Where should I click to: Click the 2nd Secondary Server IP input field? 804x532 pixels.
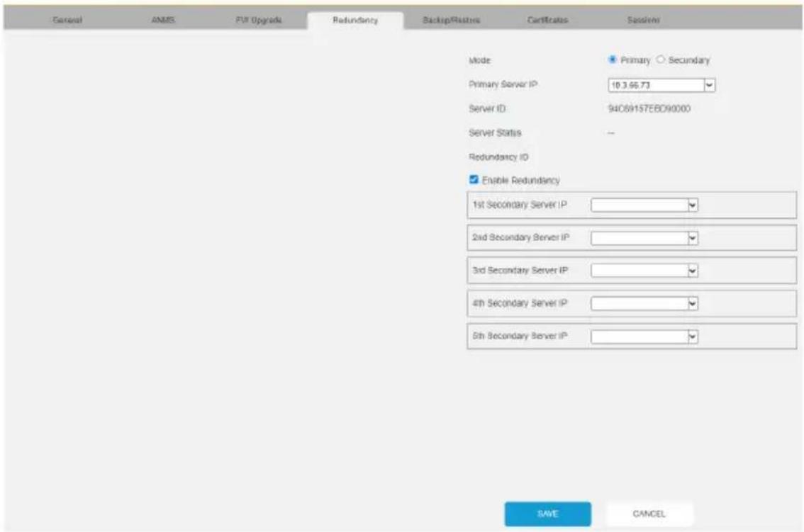[640, 238]
